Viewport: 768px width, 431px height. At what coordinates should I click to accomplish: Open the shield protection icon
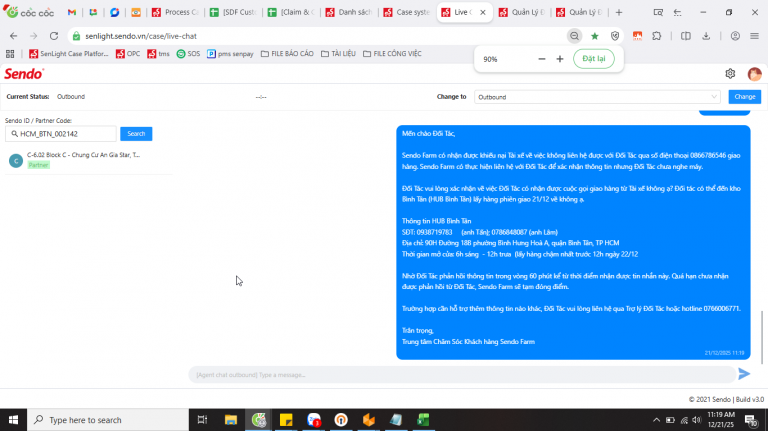615,36
